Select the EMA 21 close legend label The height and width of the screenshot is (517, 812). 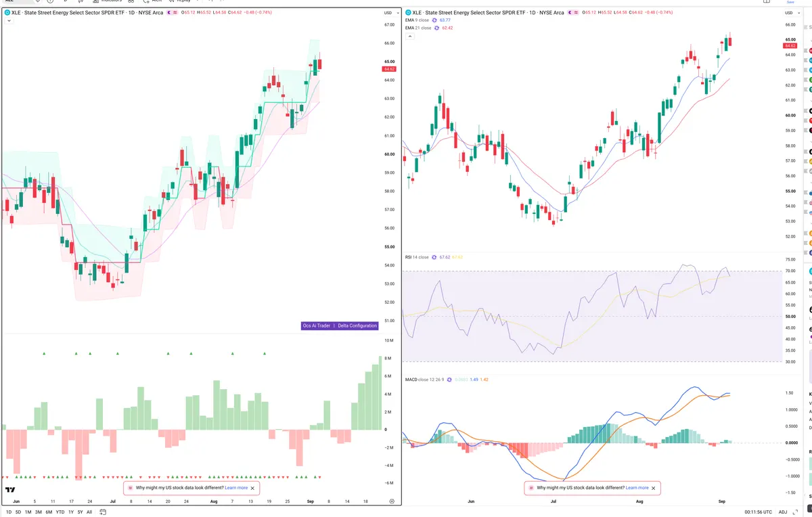click(418, 28)
